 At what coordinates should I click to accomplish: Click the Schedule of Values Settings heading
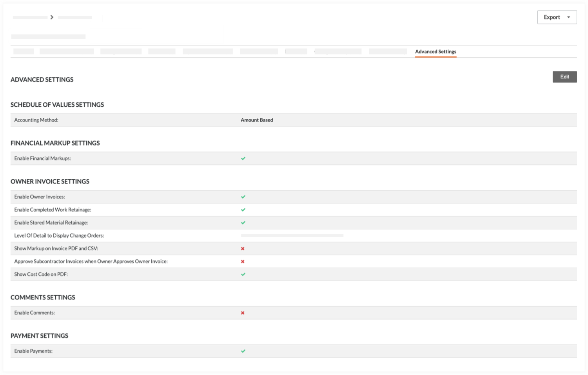[x=57, y=105]
